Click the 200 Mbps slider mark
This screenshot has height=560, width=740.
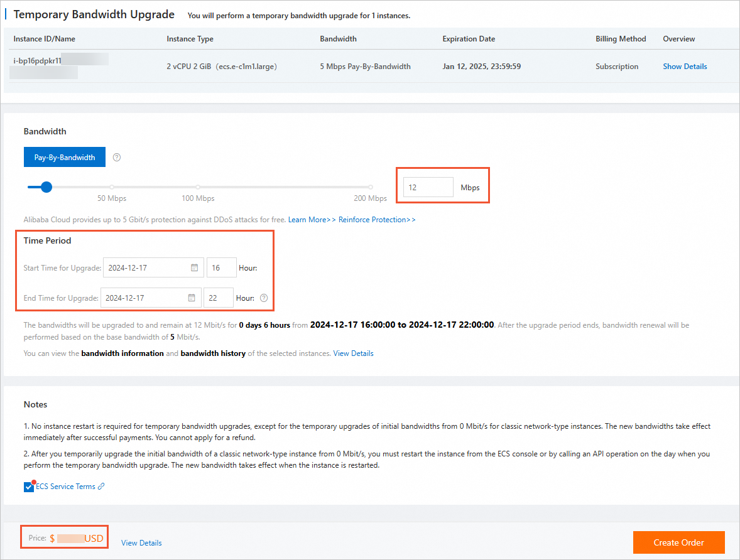371,187
